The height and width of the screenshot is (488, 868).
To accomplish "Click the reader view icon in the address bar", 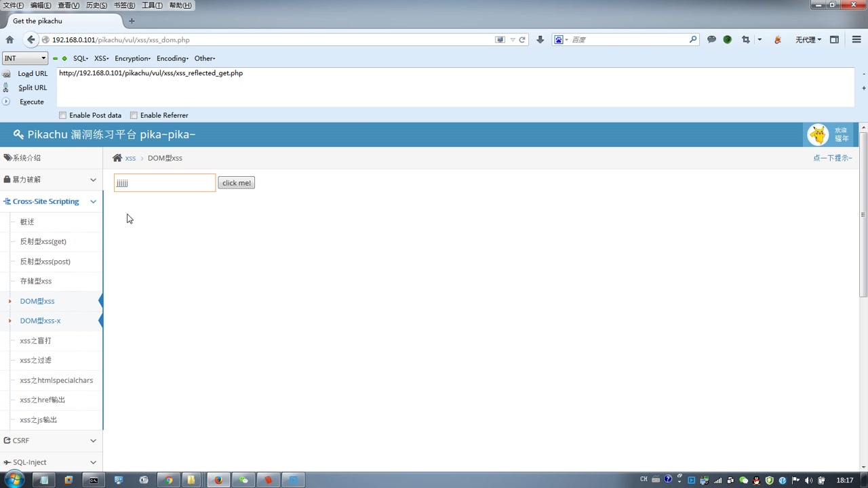I will [500, 40].
